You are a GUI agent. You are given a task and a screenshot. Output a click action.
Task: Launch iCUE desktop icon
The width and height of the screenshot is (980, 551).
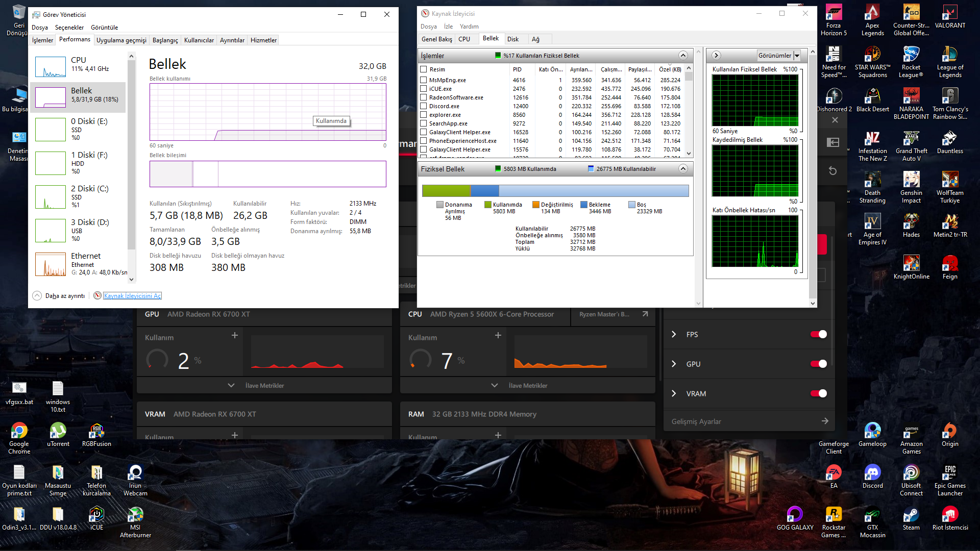96,519
